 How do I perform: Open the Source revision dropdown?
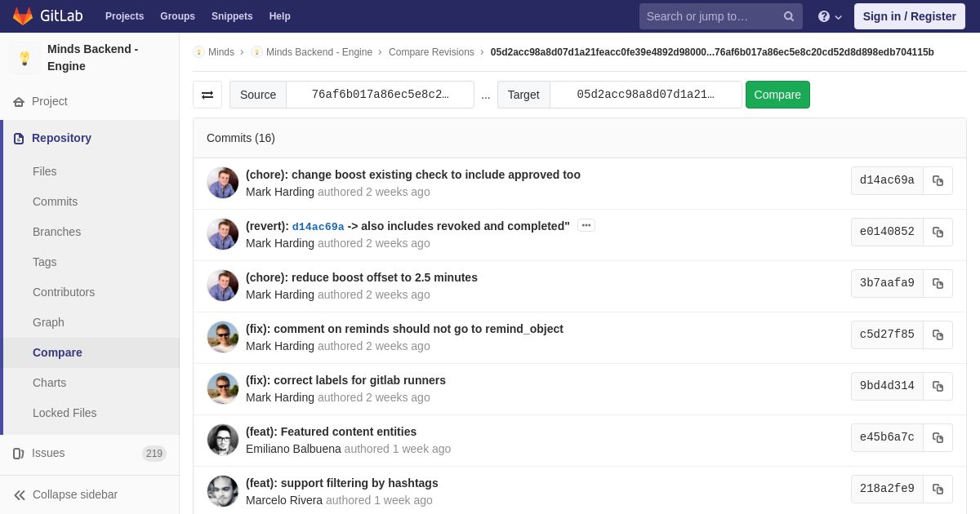click(380, 95)
